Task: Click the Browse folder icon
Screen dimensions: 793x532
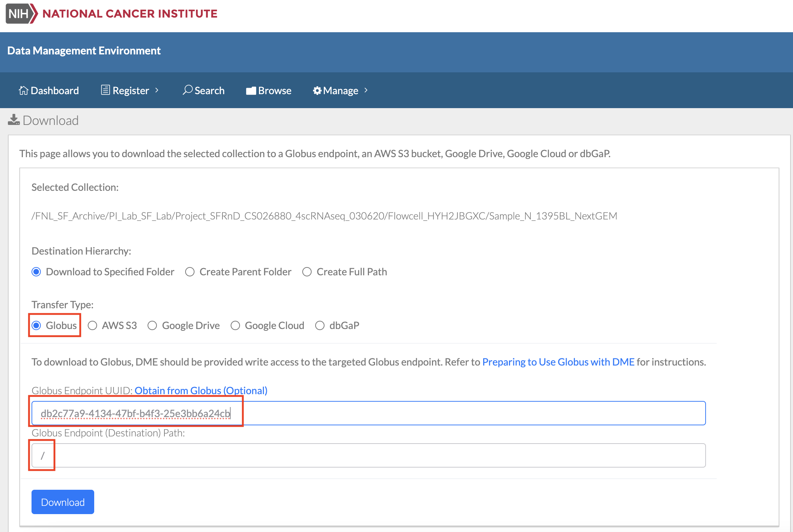Action: [251, 91]
